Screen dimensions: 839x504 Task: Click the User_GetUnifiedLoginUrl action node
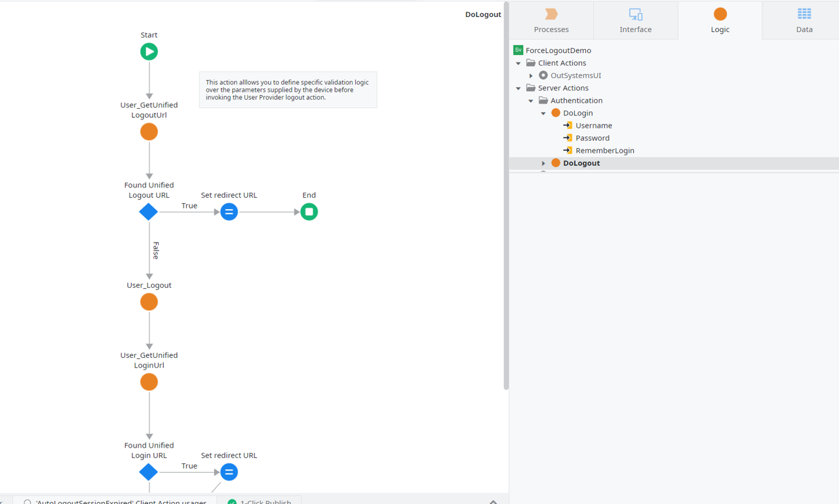pyautogui.click(x=149, y=382)
